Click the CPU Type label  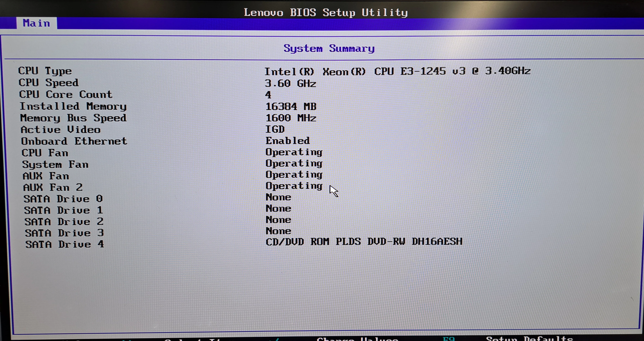(45, 71)
